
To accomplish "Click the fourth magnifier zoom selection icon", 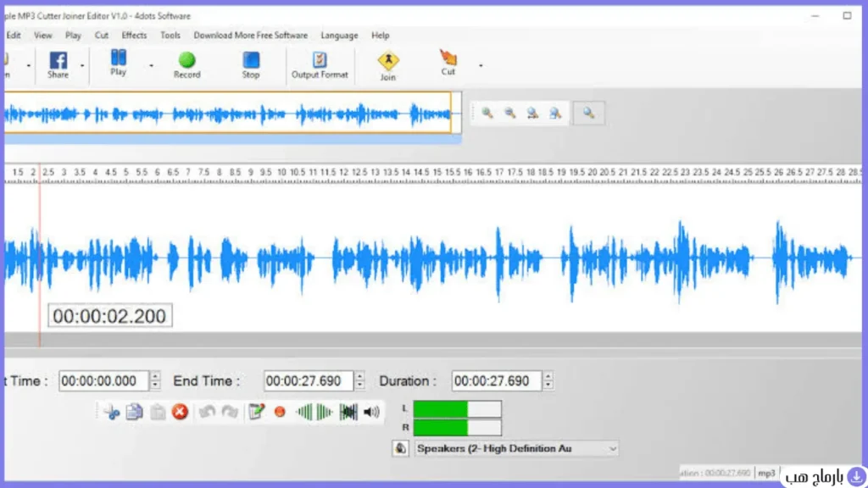I will click(555, 114).
